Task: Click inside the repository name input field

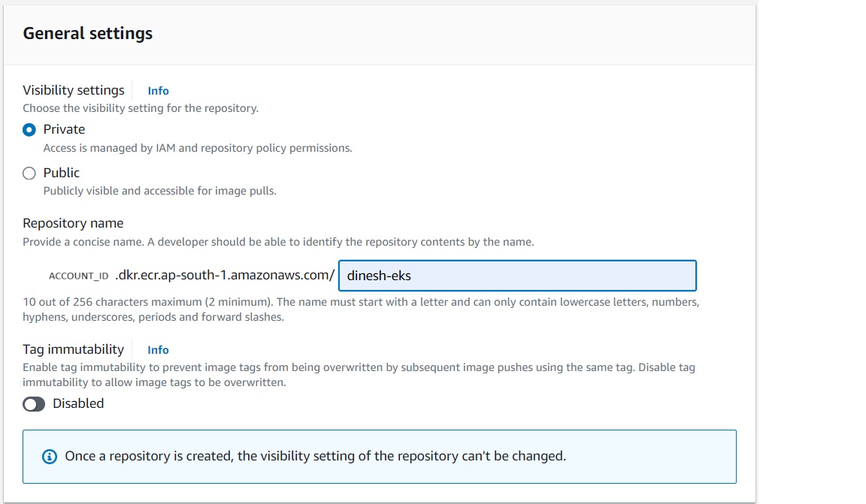Action: (x=519, y=276)
